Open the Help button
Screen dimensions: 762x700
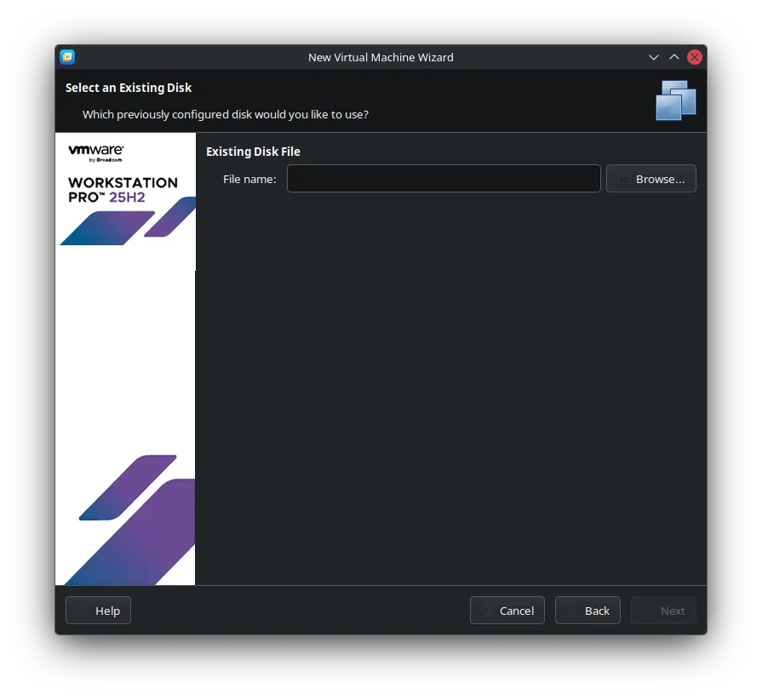[x=98, y=611]
